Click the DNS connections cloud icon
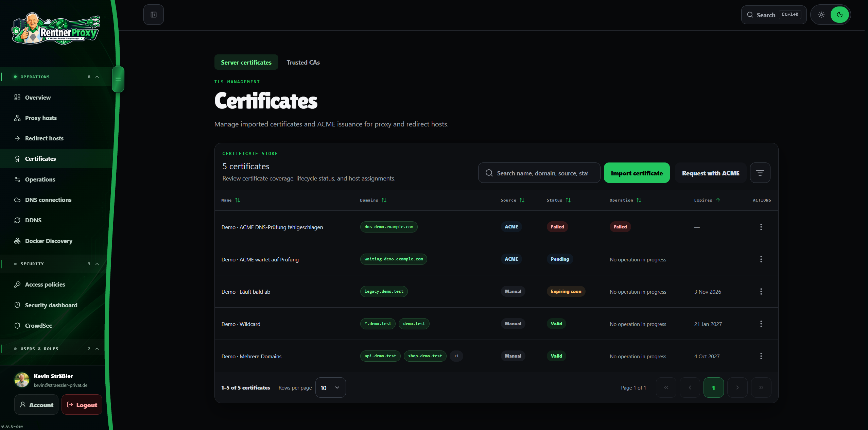The height and width of the screenshot is (430, 868). 17,200
